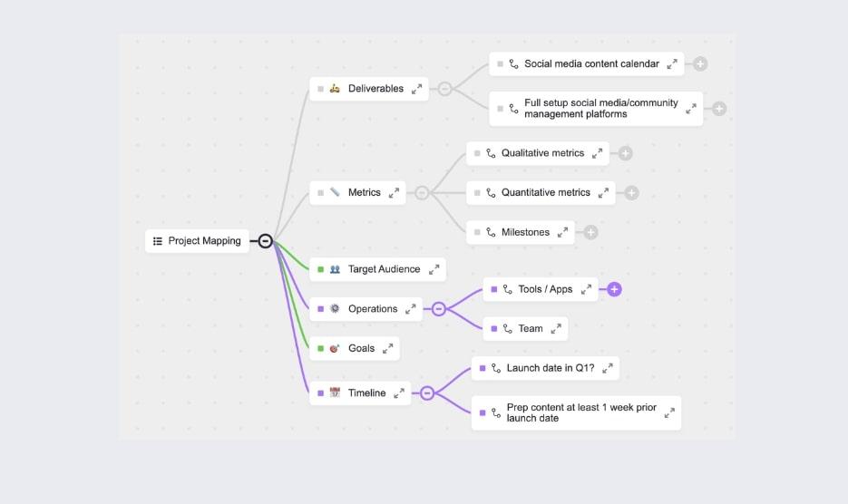
Task: Click plus button beside Social media content calendar
Action: (x=700, y=64)
